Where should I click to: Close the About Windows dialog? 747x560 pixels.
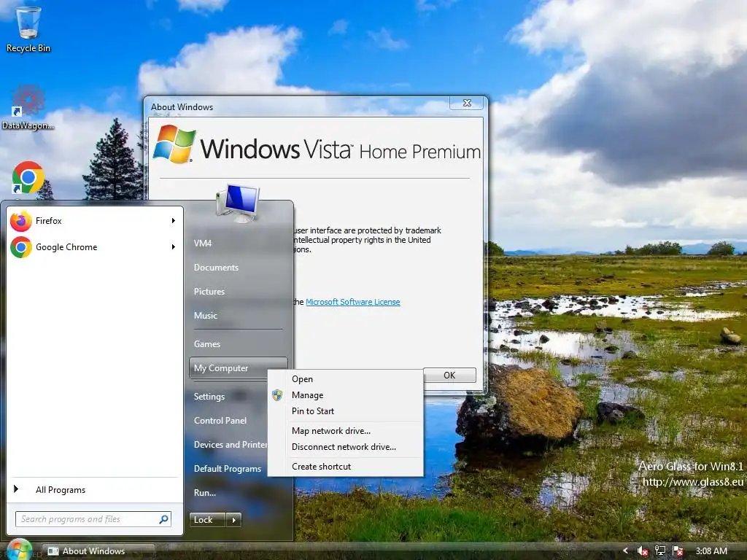click(468, 103)
